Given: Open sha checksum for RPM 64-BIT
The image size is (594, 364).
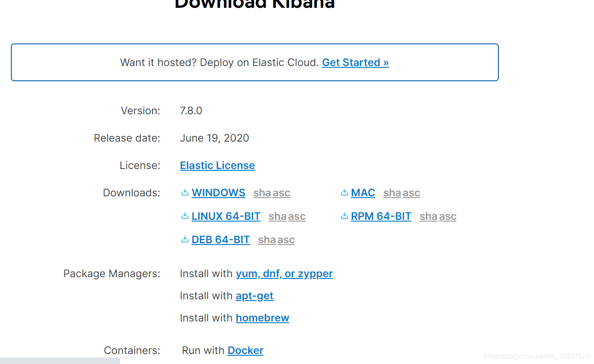Looking at the screenshot, I should [428, 216].
